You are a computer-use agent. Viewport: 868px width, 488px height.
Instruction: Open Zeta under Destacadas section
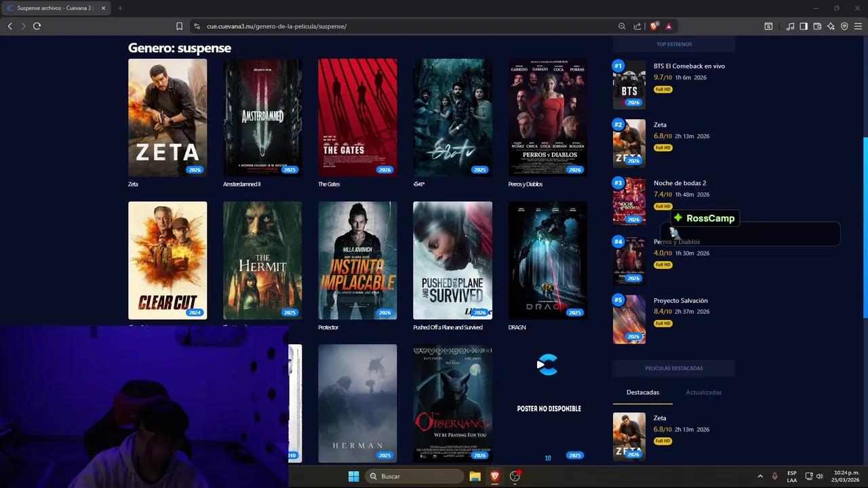[x=660, y=418]
